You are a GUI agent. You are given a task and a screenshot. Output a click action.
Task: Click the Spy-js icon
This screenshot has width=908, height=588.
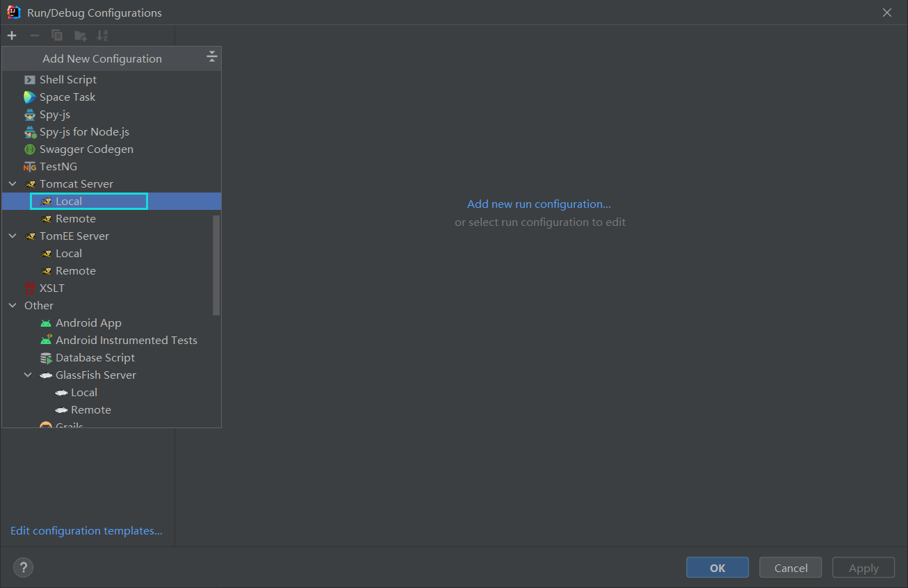[29, 115]
